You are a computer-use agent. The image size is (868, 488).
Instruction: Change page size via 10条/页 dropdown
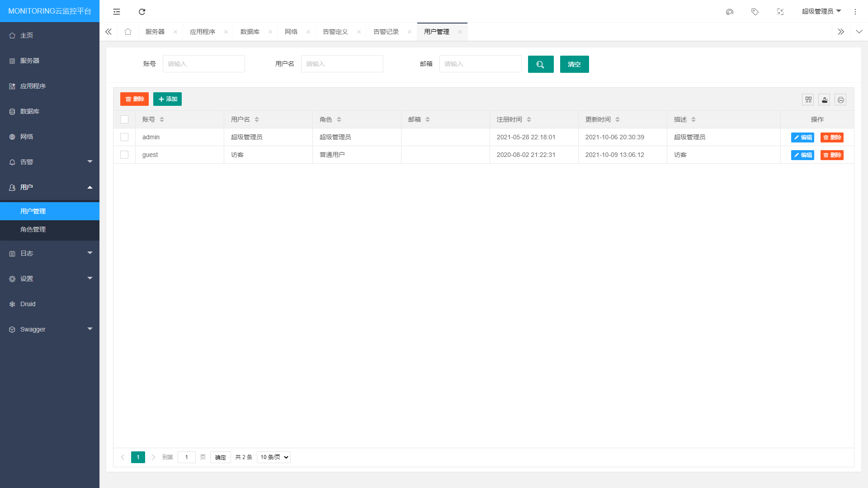coord(273,457)
